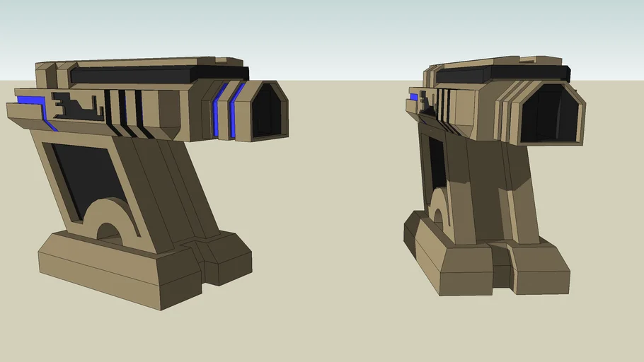
Task: Select the left turret's base block
Action: (x=145, y=269)
